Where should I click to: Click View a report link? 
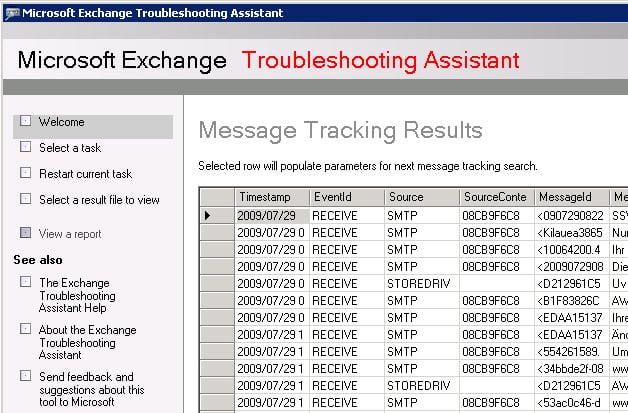[x=70, y=234]
